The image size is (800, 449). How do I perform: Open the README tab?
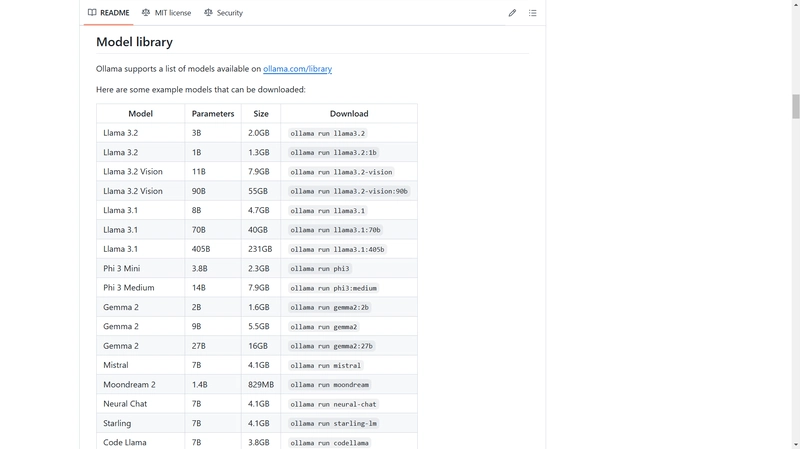tap(109, 13)
